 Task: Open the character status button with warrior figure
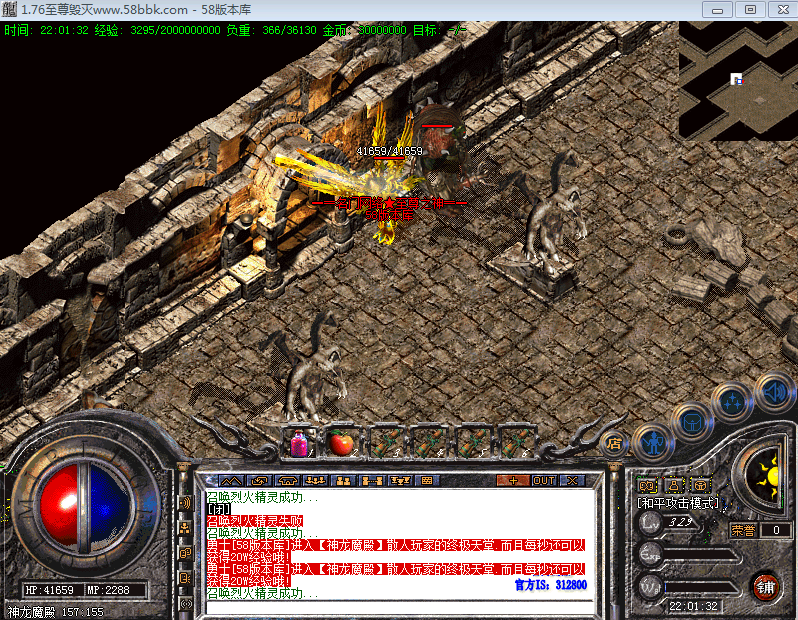(x=653, y=444)
